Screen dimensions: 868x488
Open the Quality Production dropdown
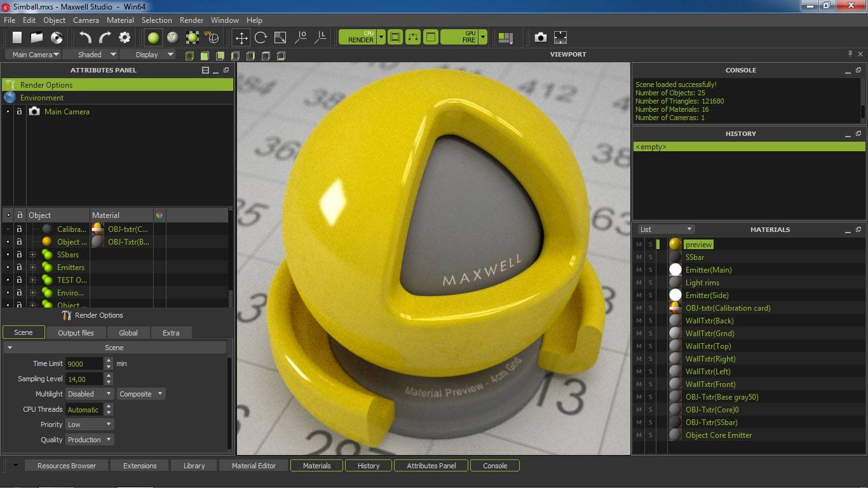[90, 440]
